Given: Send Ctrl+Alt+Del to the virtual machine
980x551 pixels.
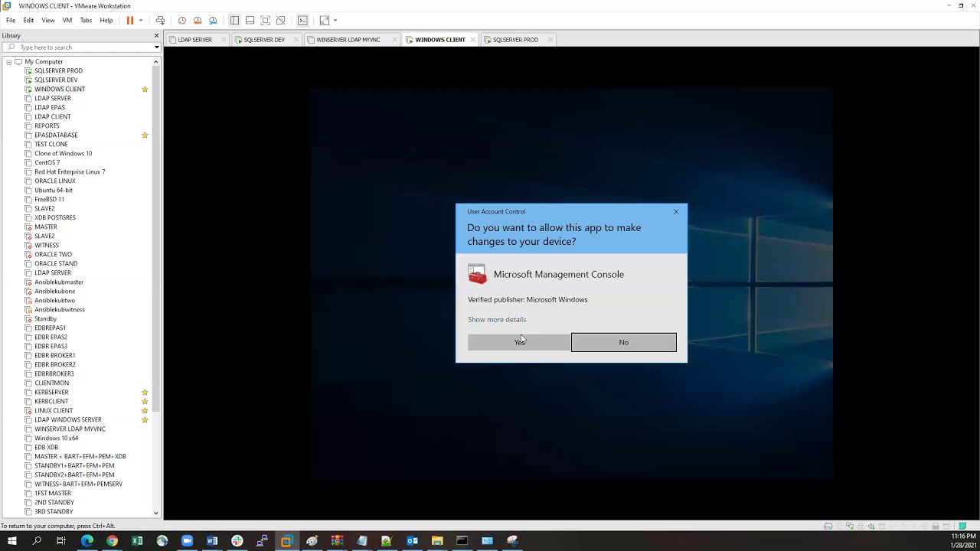Looking at the screenshot, I should pos(160,20).
